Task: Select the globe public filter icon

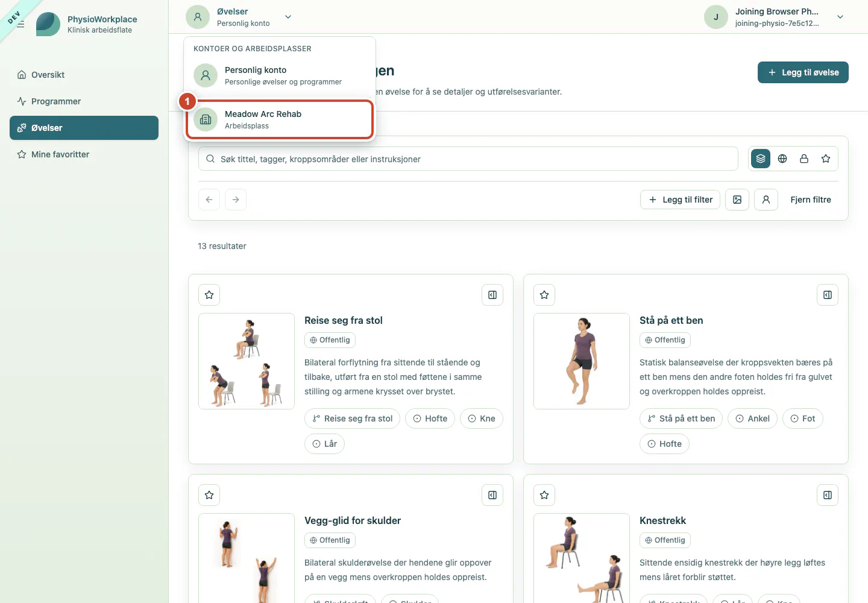Action: [782, 159]
